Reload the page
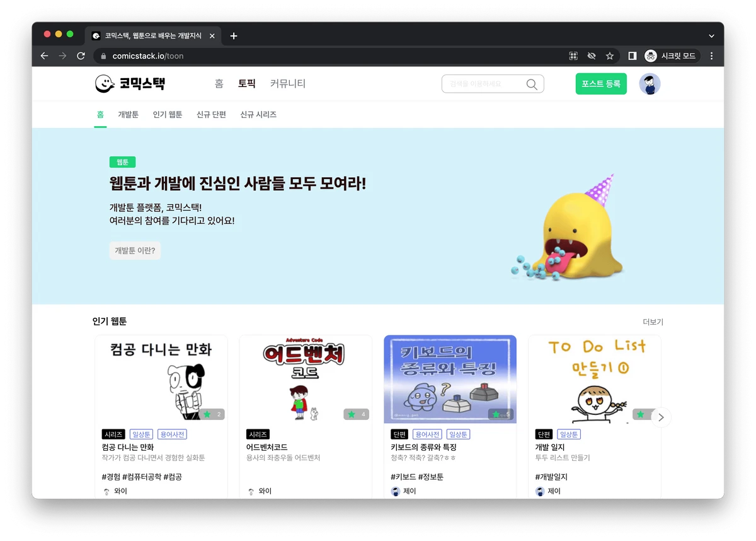The width and height of the screenshot is (756, 541). 81,55
